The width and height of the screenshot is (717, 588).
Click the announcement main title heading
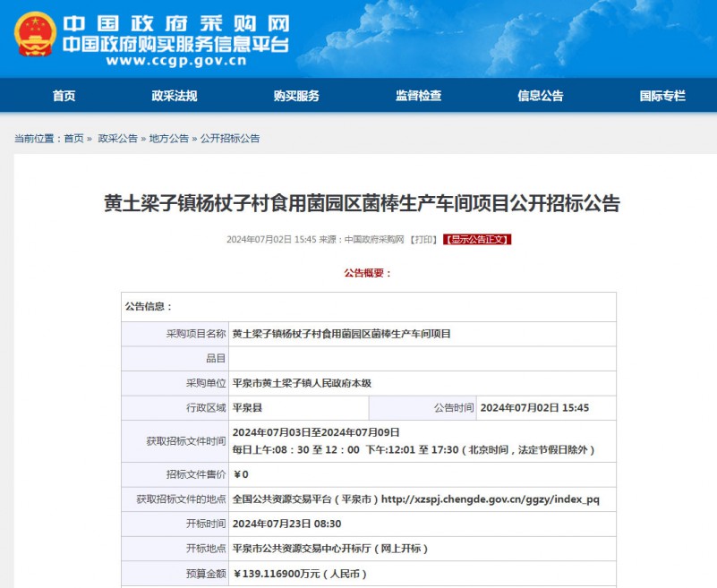point(363,203)
